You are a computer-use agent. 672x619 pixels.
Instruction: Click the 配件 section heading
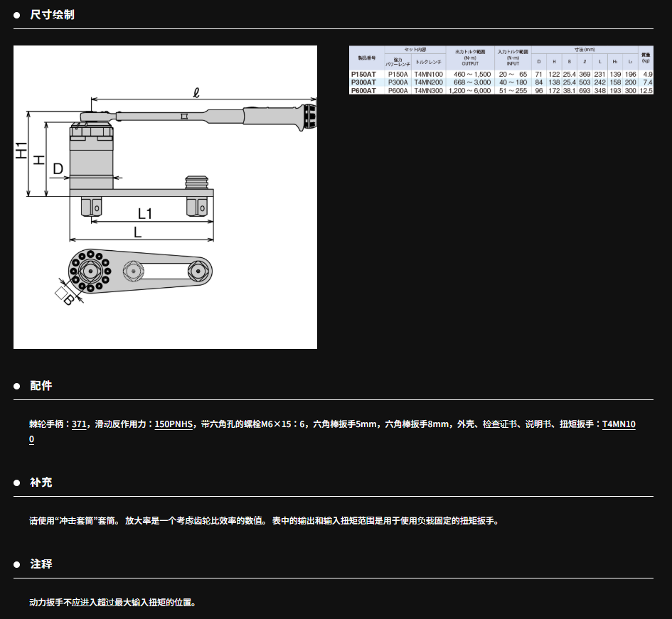(x=41, y=386)
